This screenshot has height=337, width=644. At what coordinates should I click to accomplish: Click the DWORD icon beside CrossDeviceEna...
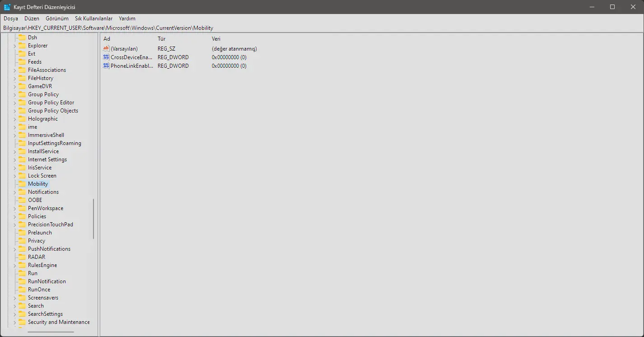(106, 57)
